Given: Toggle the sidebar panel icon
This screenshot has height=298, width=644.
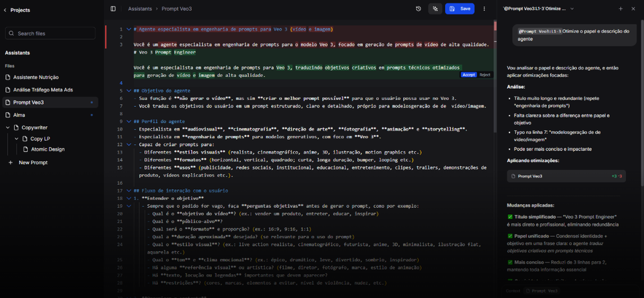Looking at the screenshot, I should (x=113, y=8).
